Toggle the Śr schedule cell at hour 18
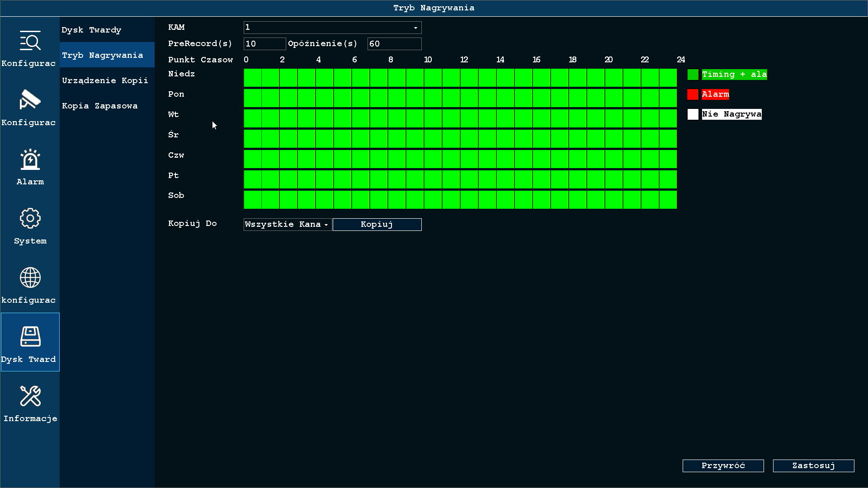This screenshot has height=488, width=868. 578,139
